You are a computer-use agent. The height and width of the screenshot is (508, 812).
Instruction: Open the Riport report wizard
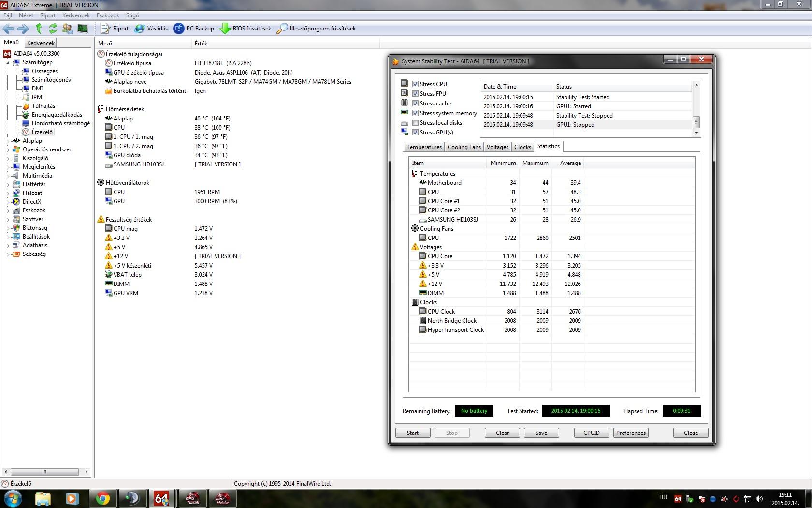point(115,29)
